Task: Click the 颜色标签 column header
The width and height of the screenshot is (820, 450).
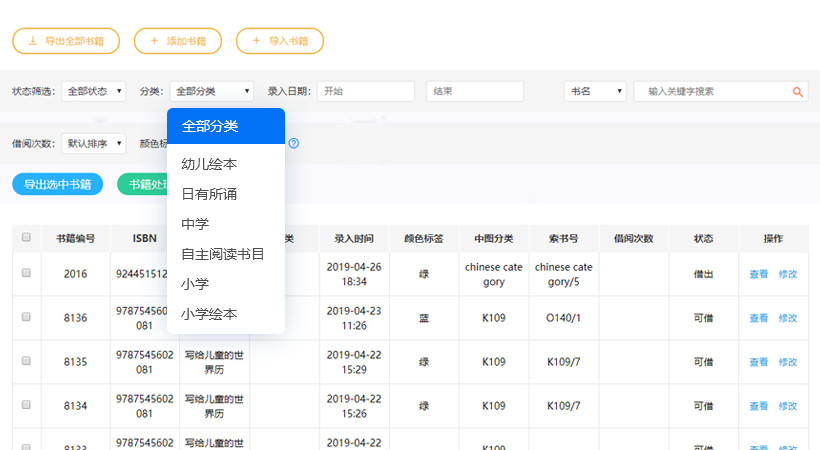Action: tap(424, 239)
